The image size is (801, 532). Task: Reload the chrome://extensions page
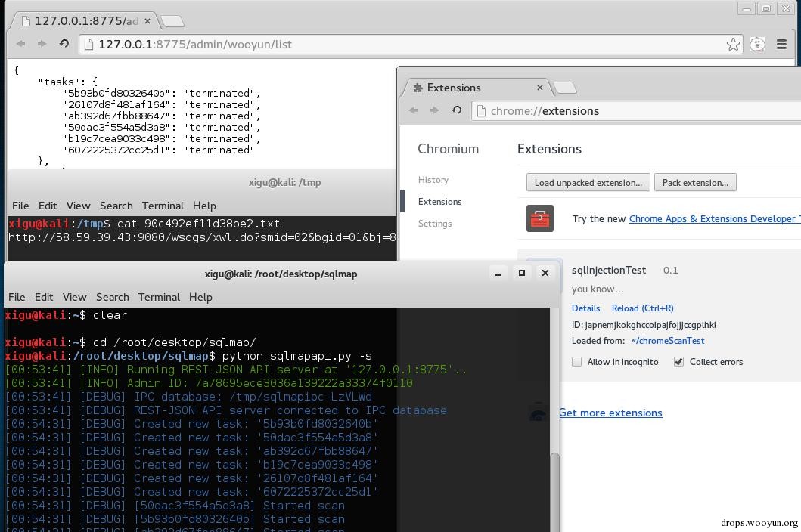coord(456,110)
